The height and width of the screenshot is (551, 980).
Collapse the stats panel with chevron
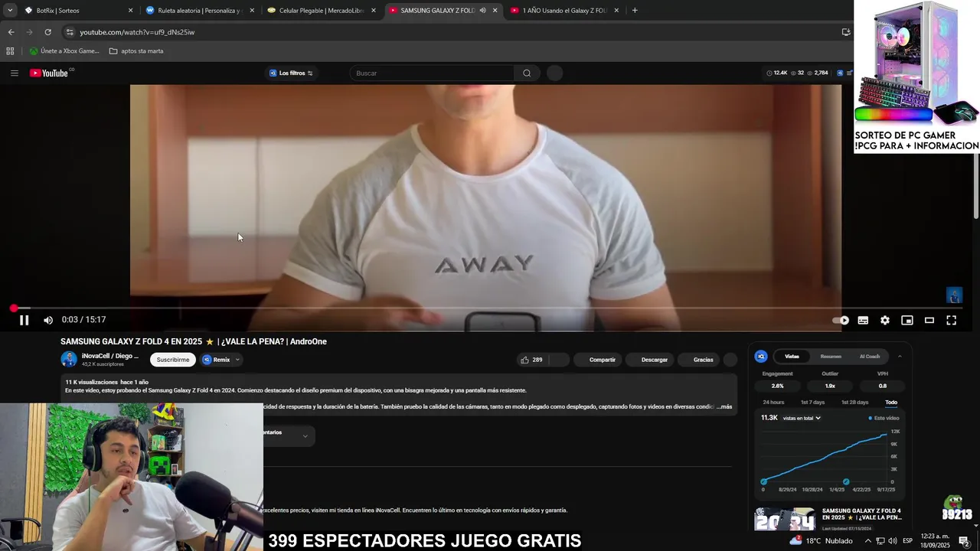click(900, 357)
